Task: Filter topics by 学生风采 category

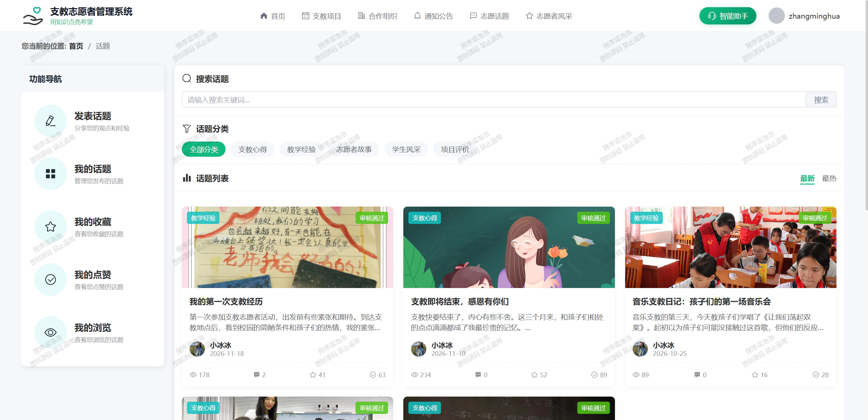Action: pyautogui.click(x=406, y=149)
